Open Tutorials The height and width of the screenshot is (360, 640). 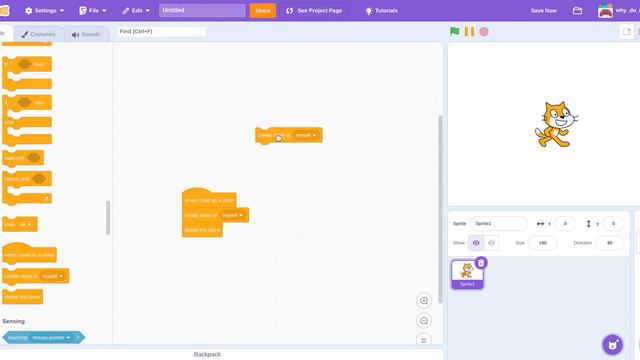click(381, 11)
